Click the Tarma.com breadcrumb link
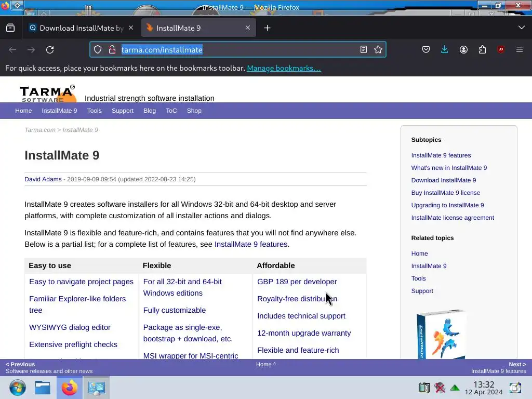532x399 pixels. click(x=39, y=130)
